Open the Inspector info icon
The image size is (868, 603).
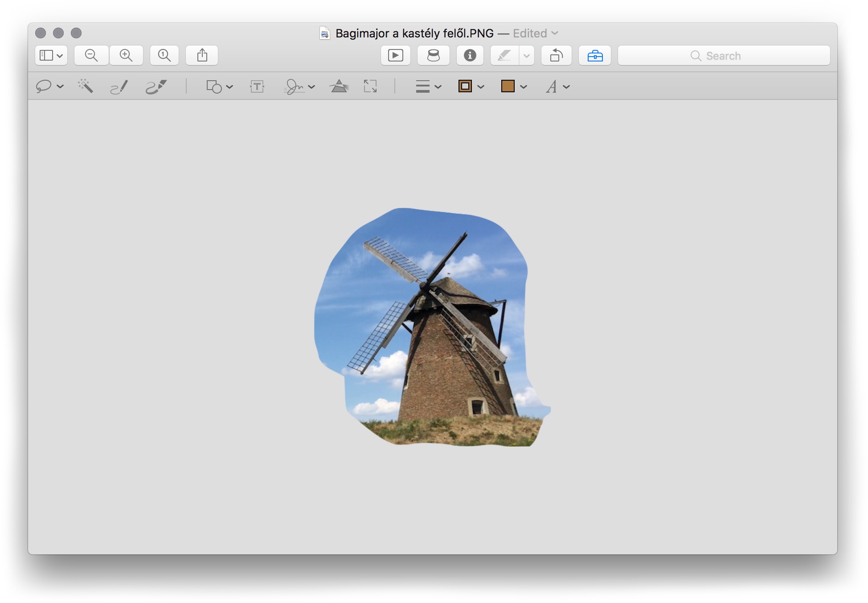pos(470,55)
